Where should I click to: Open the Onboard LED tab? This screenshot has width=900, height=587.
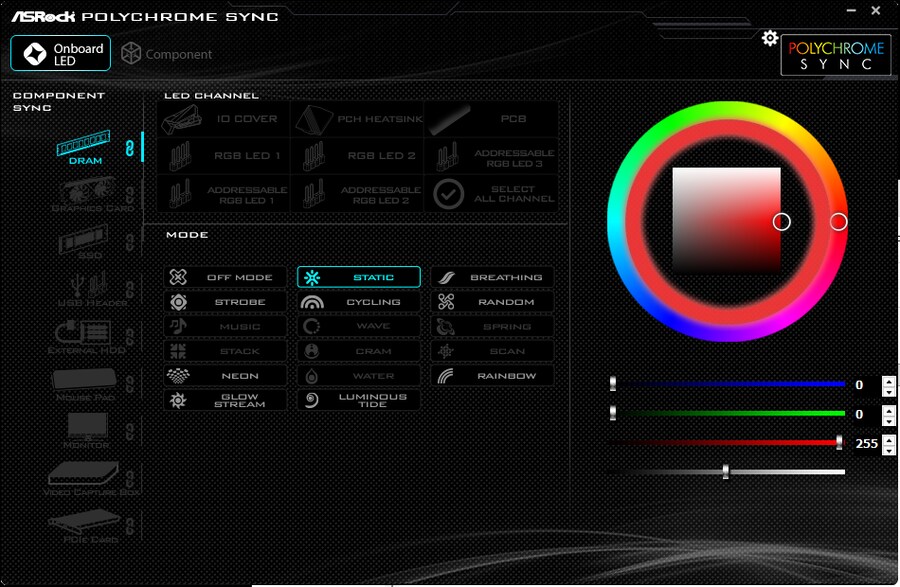tap(59, 53)
